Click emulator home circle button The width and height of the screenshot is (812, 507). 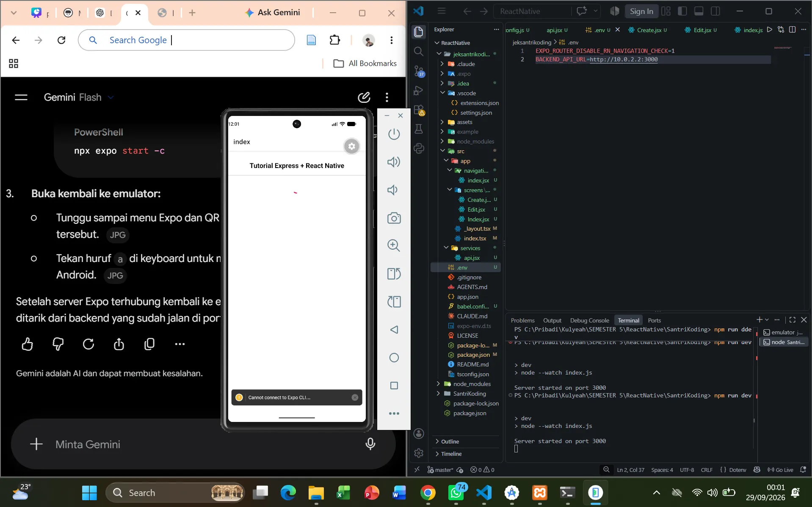pyautogui.click(x=394, y=358)
